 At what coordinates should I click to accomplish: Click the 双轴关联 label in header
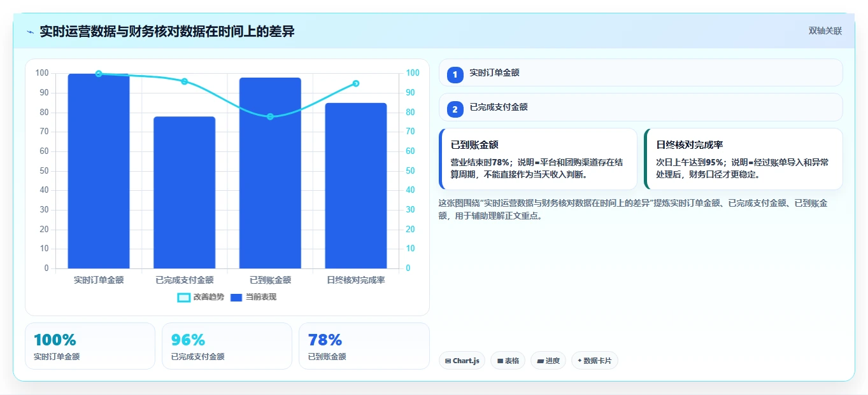click(x=825, y=31)
